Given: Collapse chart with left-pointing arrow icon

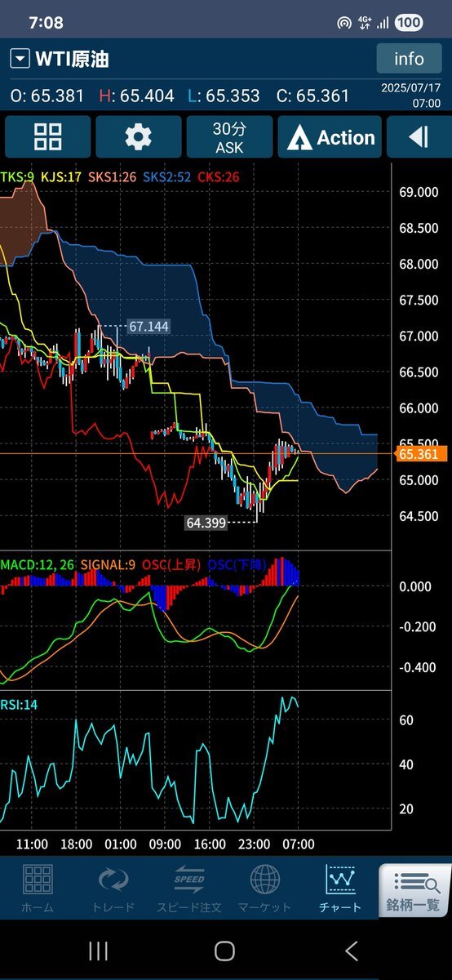Looking at the screenshot, I should point(419,137).
